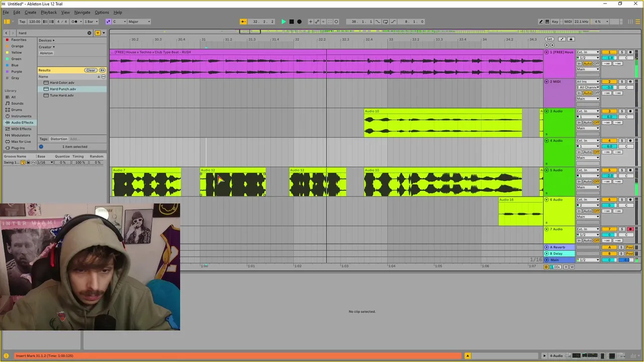
Task: Deactivate track 5 via its number button
Action: [x=609, y=170]
